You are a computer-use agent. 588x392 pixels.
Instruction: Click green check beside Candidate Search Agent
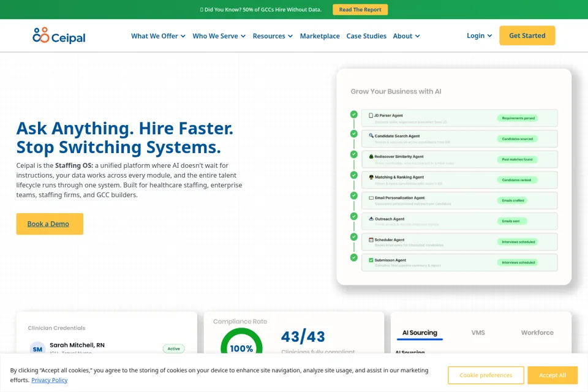tap(353, 134)
